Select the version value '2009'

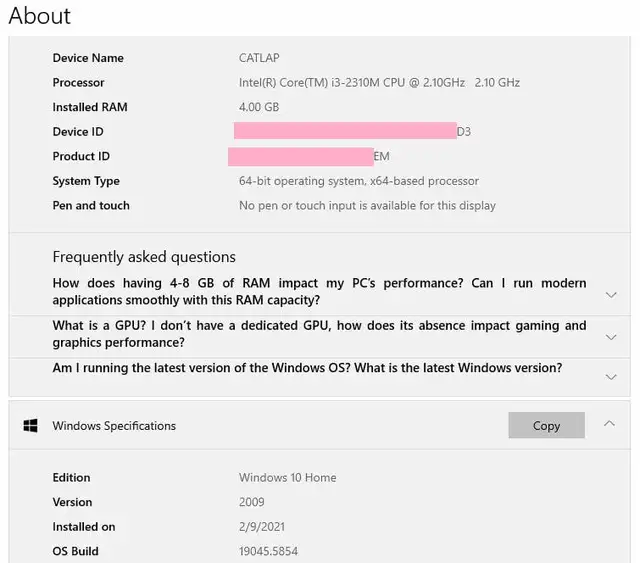tap(251, 502)
